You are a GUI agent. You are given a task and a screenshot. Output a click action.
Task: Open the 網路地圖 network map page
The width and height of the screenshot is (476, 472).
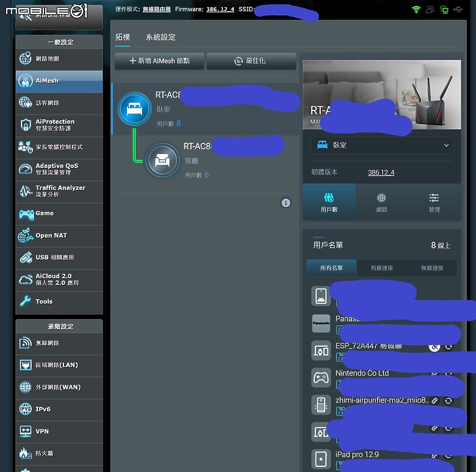click(59, 59)
